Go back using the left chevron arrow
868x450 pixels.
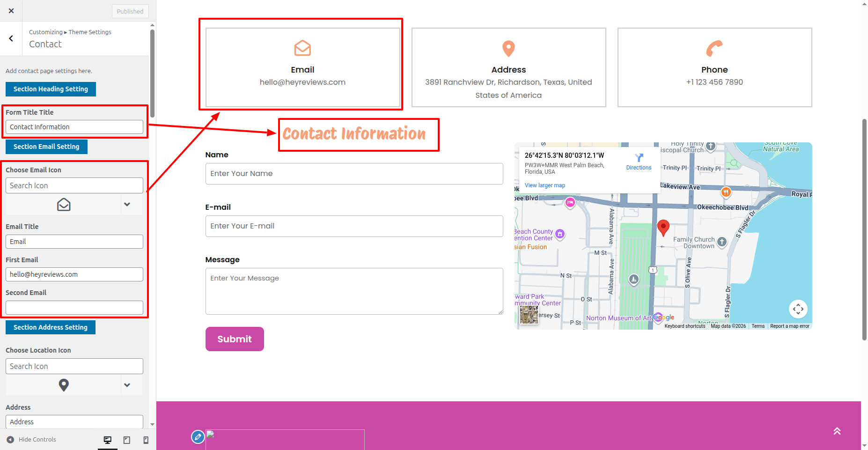click(11, 39)
